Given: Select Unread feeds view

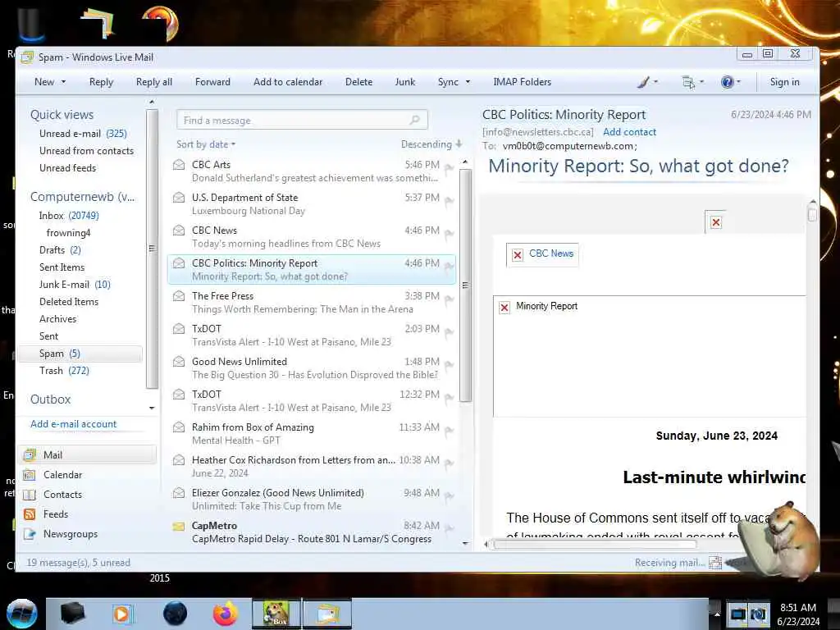Looking at the screenshot, I should coord(67,167).
